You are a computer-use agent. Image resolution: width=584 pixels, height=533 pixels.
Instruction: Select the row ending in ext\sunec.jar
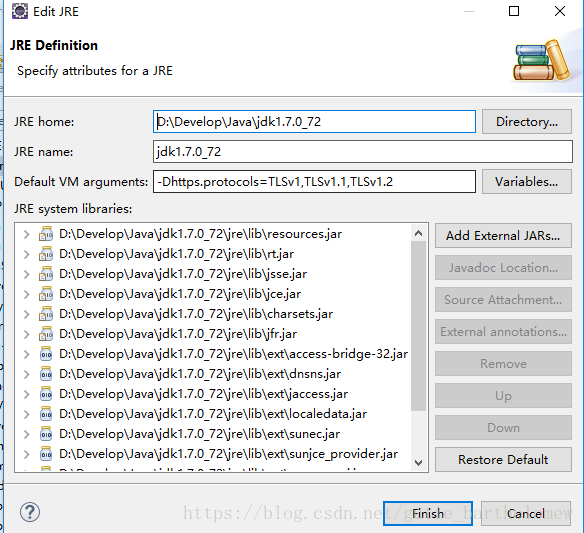tap(200, 434)
